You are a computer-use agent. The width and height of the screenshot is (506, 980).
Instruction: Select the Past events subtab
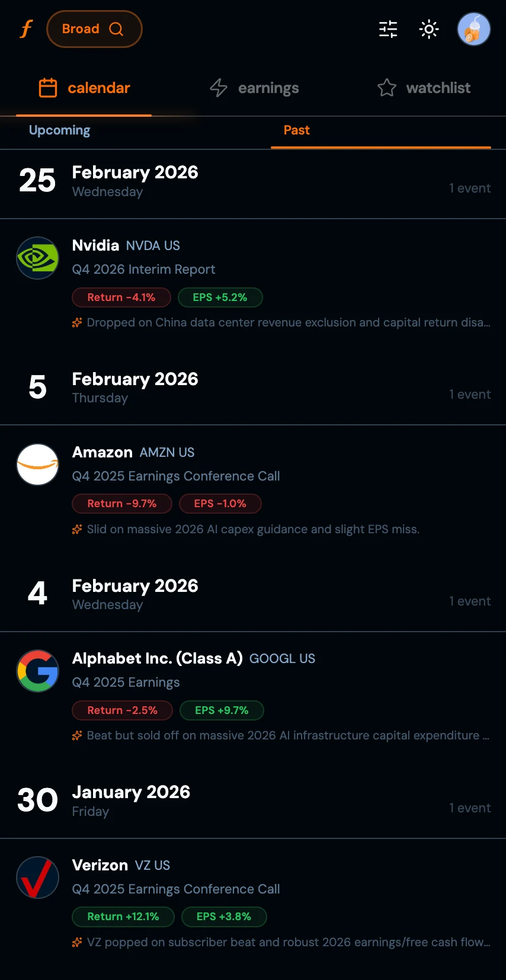pos(296,130)
